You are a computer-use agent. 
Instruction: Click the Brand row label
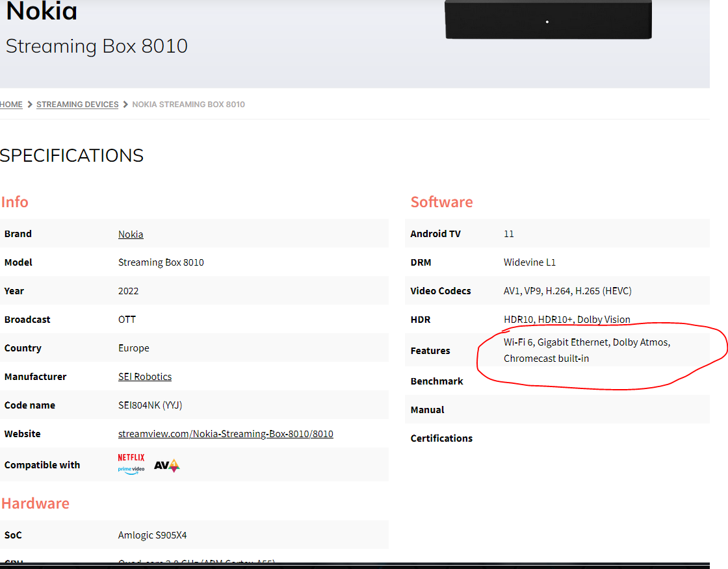point(18,234)
